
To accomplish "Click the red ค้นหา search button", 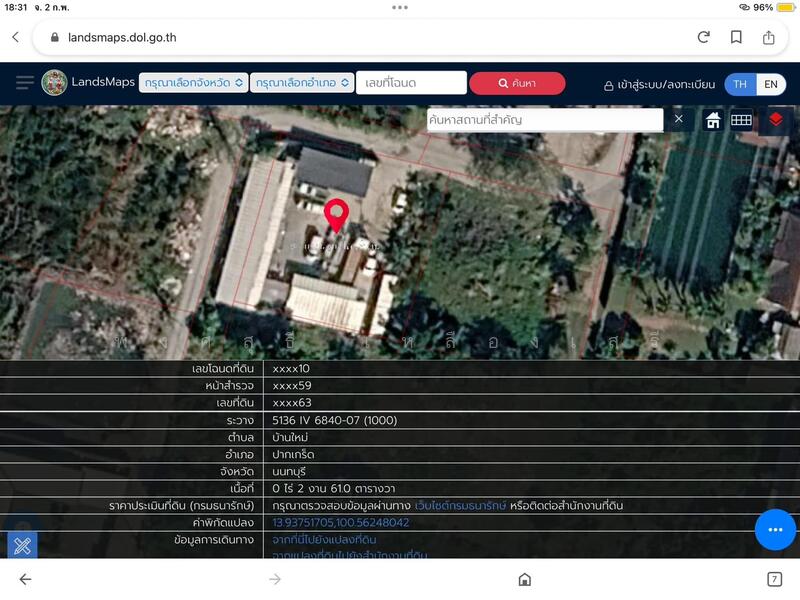I will coord(517,83).
